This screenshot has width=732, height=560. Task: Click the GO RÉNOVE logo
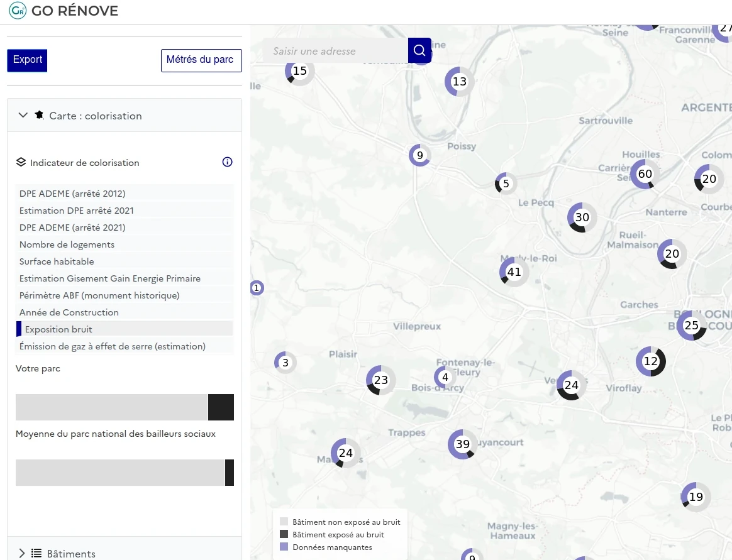click(x=64, y=11)
